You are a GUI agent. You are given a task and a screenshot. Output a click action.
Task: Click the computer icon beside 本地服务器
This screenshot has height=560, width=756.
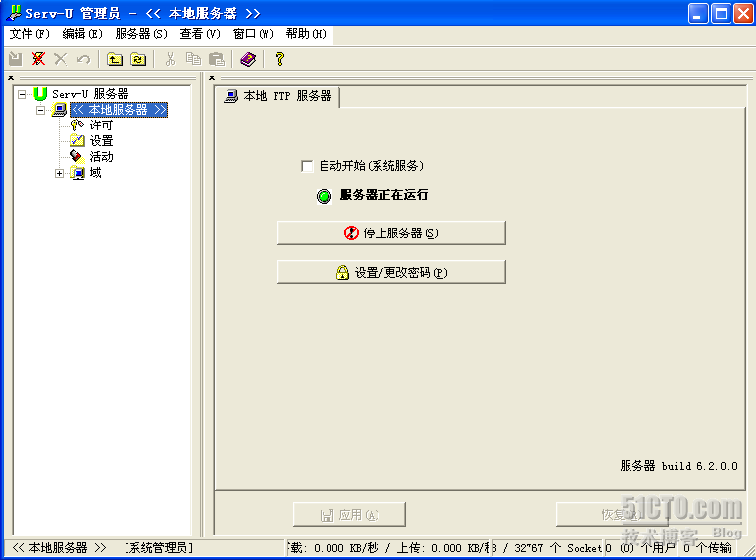(x=59, y=110)
